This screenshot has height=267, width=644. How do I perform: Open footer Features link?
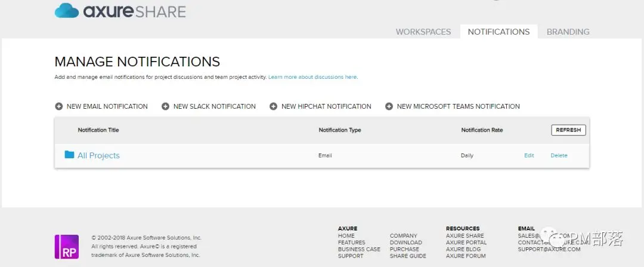pos(352,243)
